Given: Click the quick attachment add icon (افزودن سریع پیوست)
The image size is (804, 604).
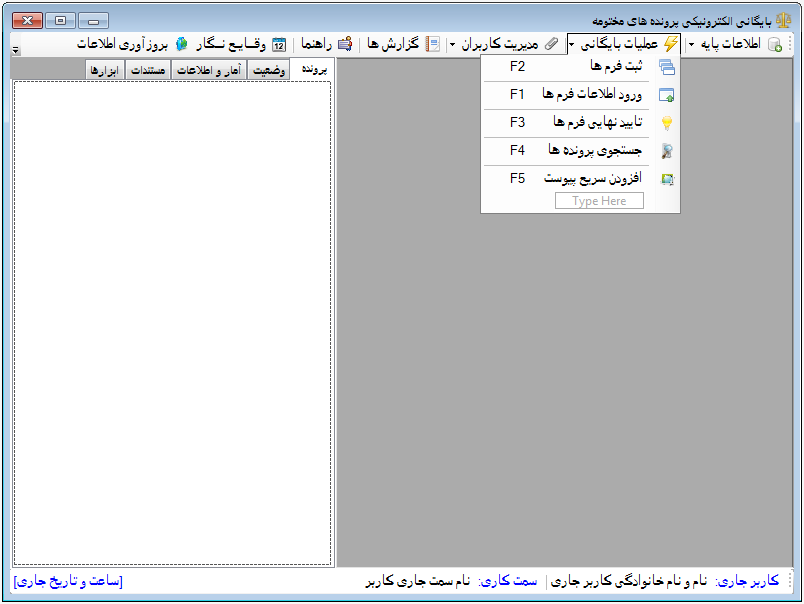Looking at the screenshot, I should click(x=666, y=179).
